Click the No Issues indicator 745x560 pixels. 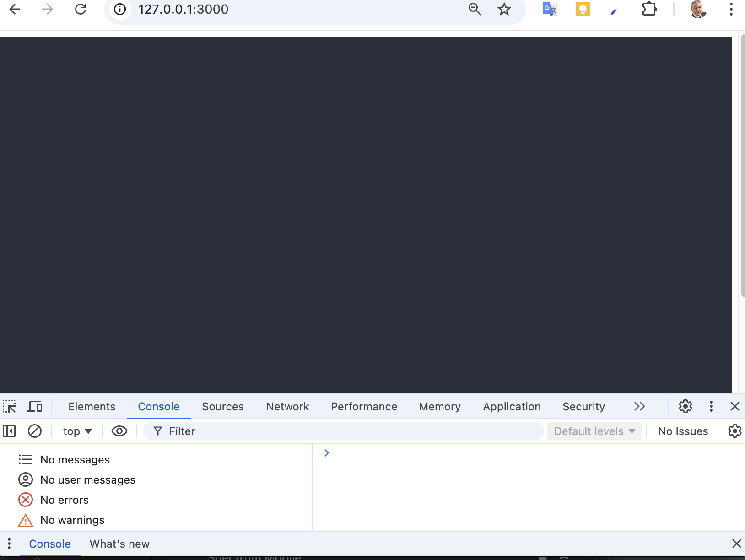pyautogui.click(x=683, y=431)
